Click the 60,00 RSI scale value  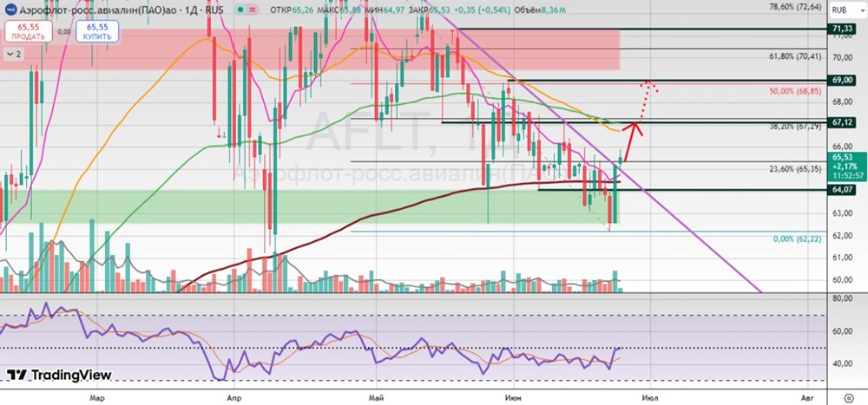click(x=842, y=331)
